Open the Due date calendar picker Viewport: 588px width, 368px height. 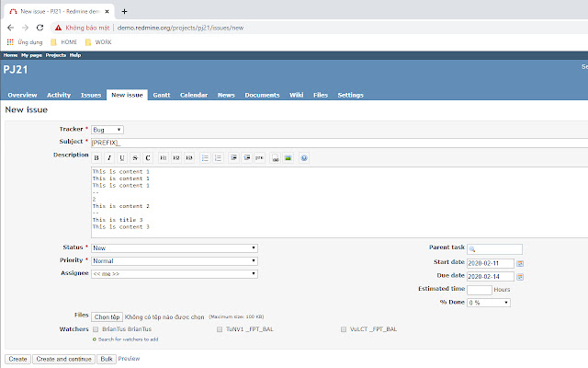[x=520, y=277]
